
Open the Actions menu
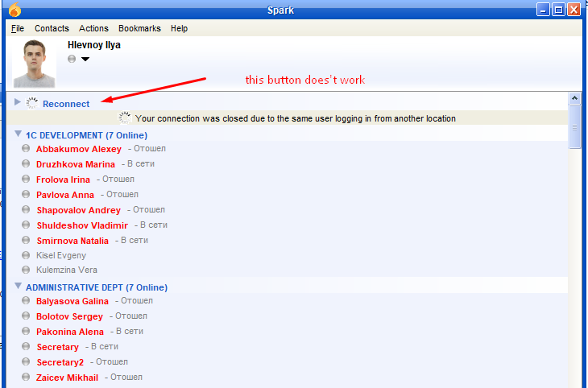click(x=93, y=28)
